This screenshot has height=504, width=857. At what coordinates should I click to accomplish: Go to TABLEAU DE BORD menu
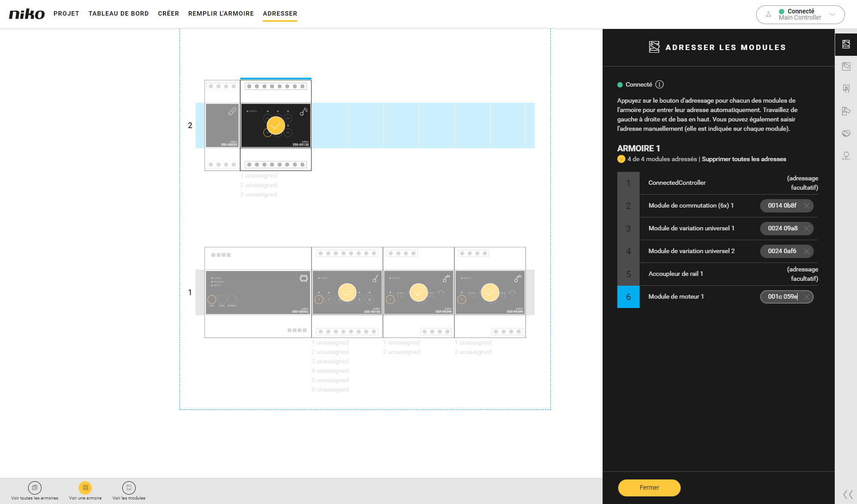tap(118, 13)
